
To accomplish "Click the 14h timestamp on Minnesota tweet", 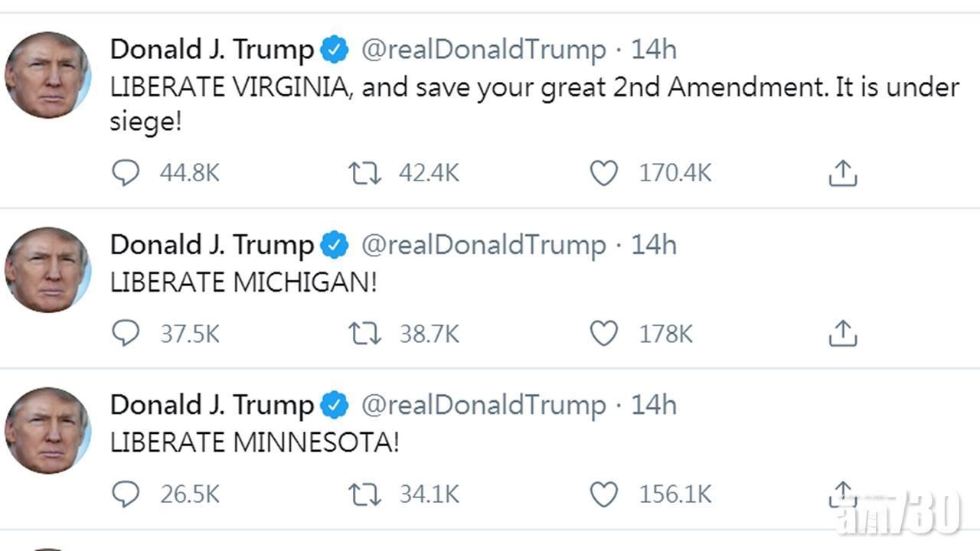I will click(653, 405).
